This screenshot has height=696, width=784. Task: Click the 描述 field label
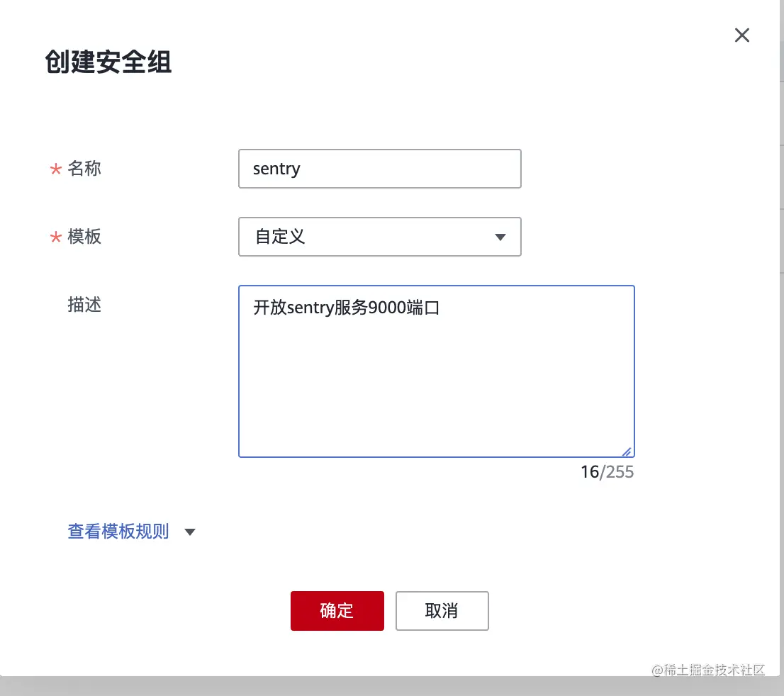coord(84,305)
